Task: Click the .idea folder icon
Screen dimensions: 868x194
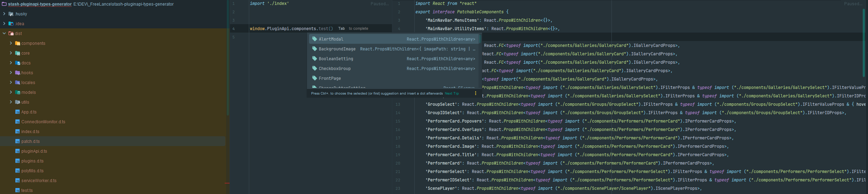Action: click(11, 24)
